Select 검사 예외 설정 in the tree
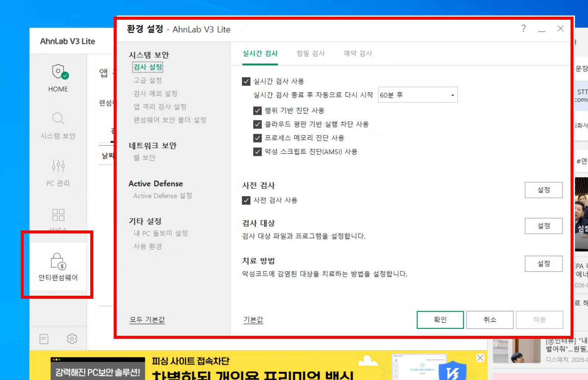The image size is (588, 380). (x=156, y=94)
